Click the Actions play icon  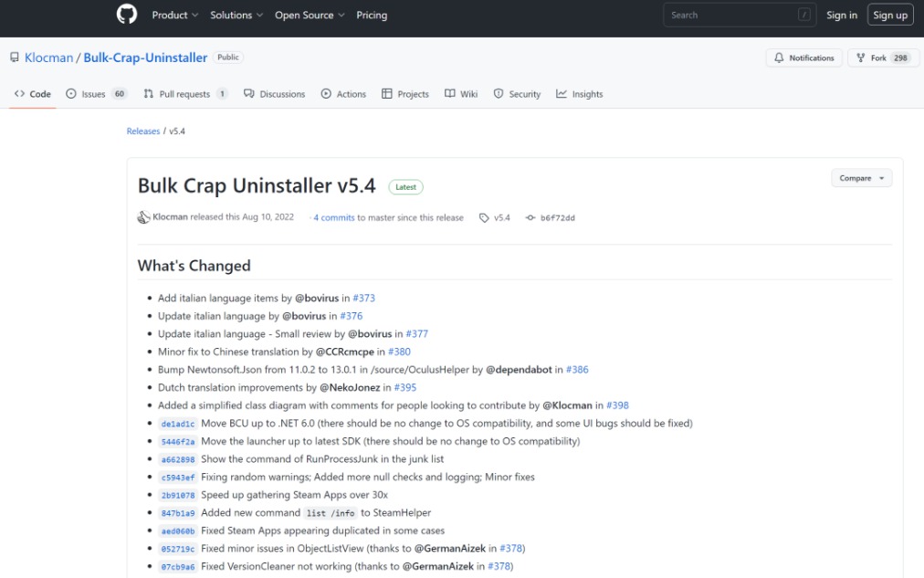tap(326, 94)
